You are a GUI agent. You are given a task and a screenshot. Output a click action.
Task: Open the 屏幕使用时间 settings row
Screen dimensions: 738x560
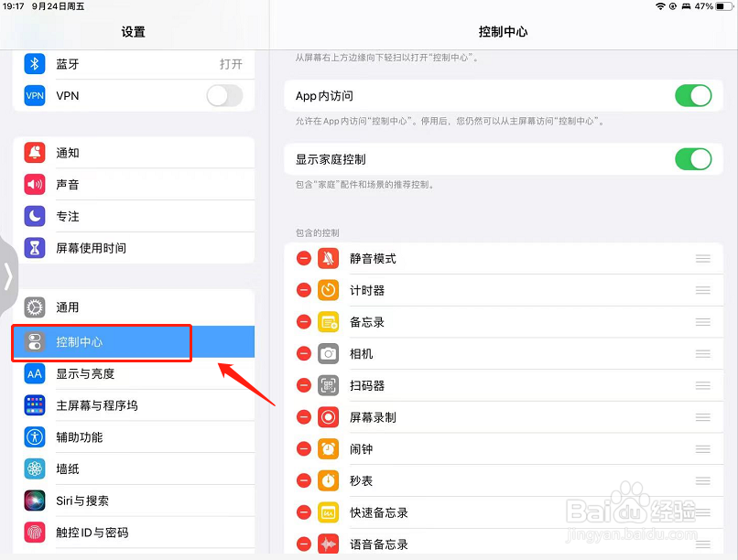click(x=134, y=248)
